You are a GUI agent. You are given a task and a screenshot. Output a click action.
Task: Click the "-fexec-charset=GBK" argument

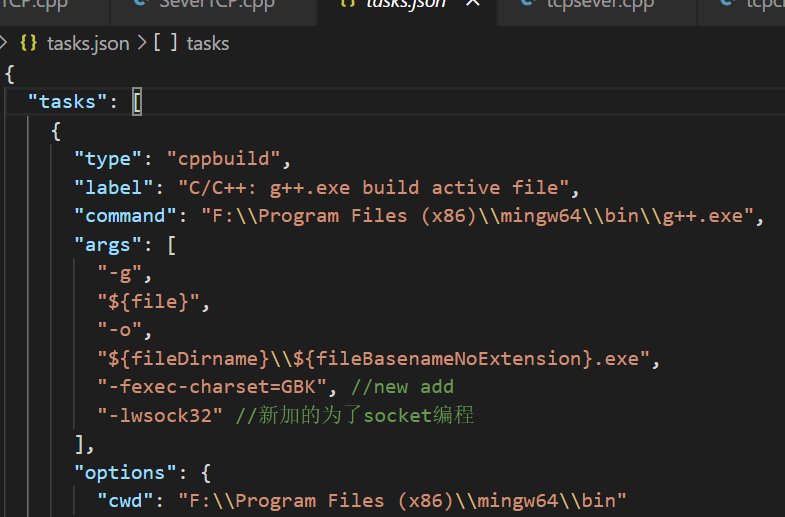[x=212, y=387]
